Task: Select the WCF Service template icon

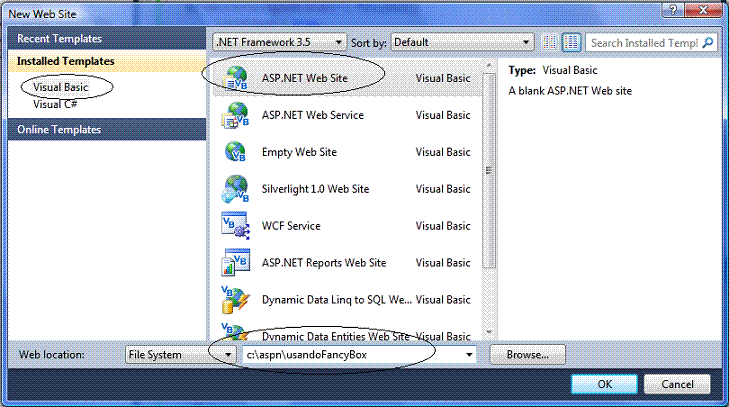Action: pyautogui.click(x=235, y=226)
